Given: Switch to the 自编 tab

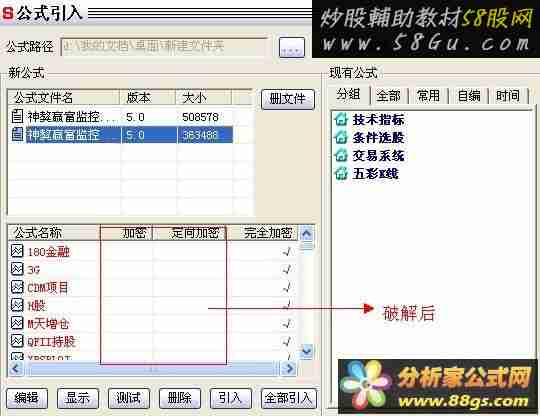Looking at the screenshot, I should [x=469, y=95].
